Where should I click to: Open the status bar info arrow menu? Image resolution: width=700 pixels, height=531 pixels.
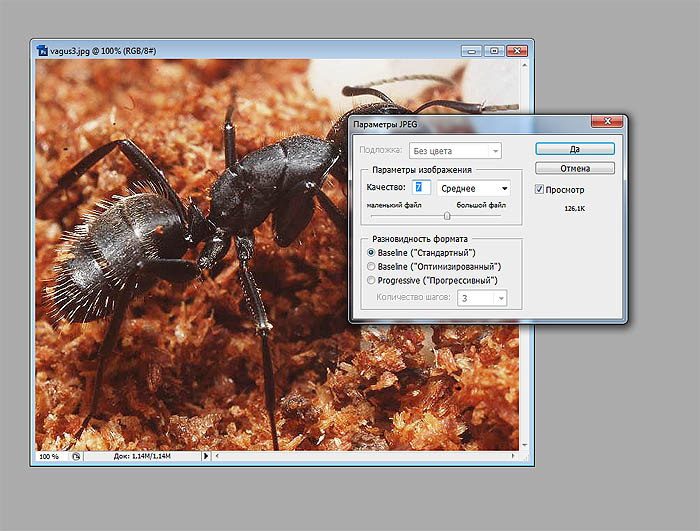(x=206, y=456)
